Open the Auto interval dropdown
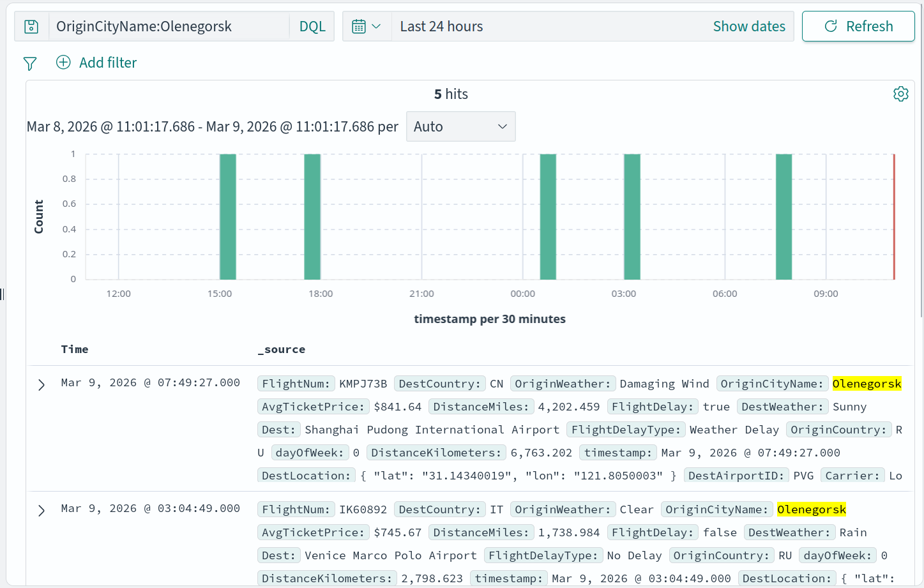This screenshot has height=588, width=924. [x=460, y=126]
